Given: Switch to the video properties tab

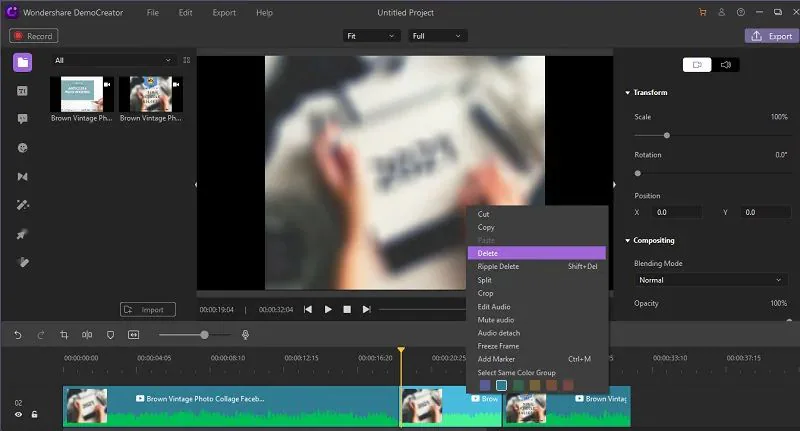Looking at the screenshot, I should click(697, 65).
